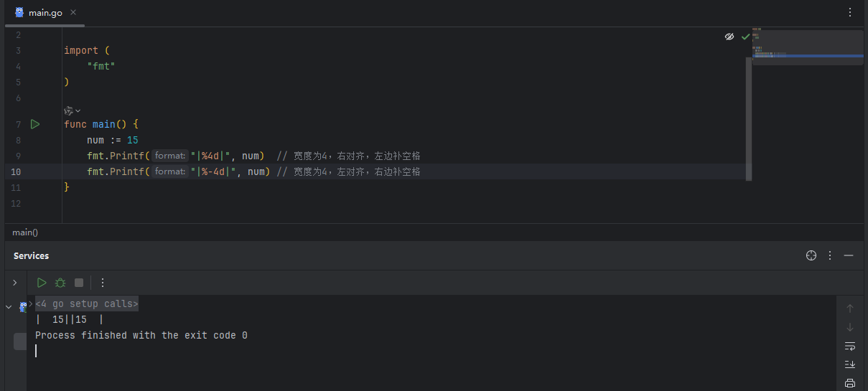Toggle scroll to end of console

(850, 364)
